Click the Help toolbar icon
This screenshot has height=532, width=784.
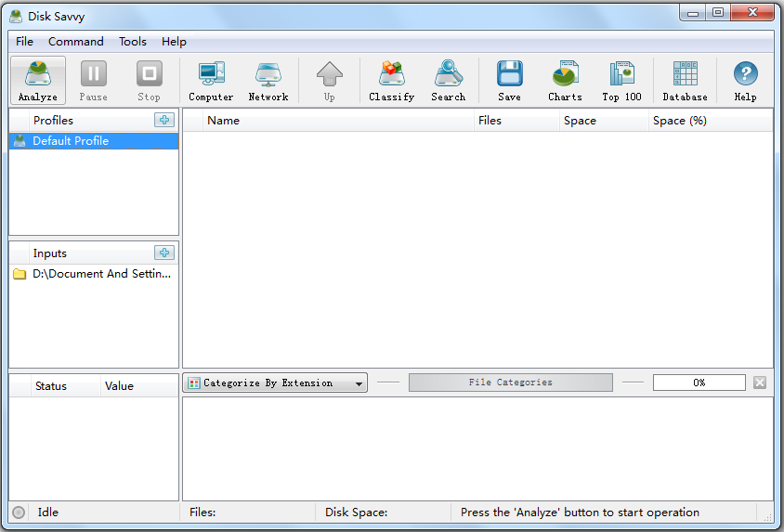point(746,80)
